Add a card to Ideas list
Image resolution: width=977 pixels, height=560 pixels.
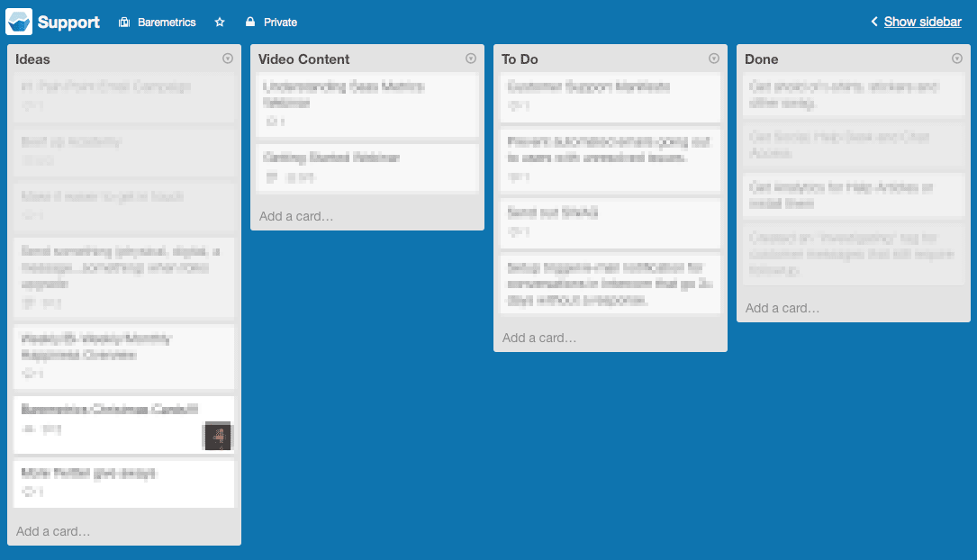pyautogui.click(x=53, y=531)
